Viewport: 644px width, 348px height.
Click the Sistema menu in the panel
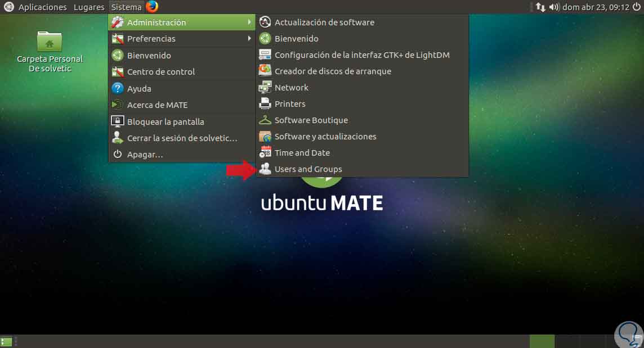pyautogui.click(x=127, y=7)
